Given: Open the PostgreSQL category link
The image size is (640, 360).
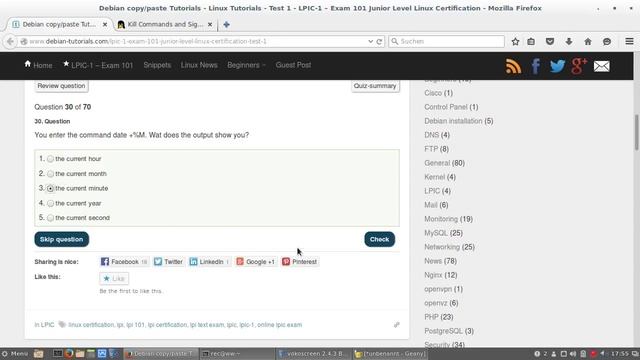Looking at the screenshot, I should click(444, 331).
